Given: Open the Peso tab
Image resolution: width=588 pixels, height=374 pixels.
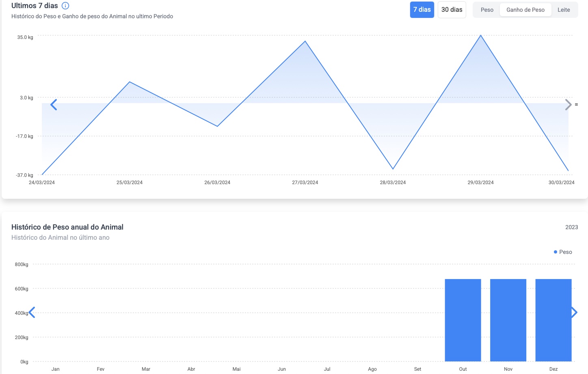Looking at the screenshot, I should [x=487, y=10].
